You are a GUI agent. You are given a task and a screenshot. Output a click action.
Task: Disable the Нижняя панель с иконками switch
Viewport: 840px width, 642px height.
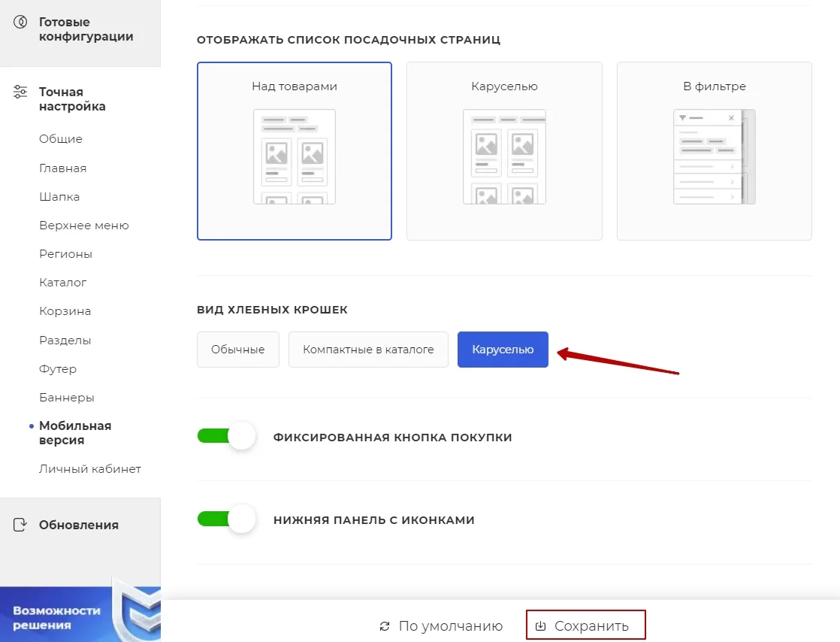pyautogui.click(x=226, y=519)
